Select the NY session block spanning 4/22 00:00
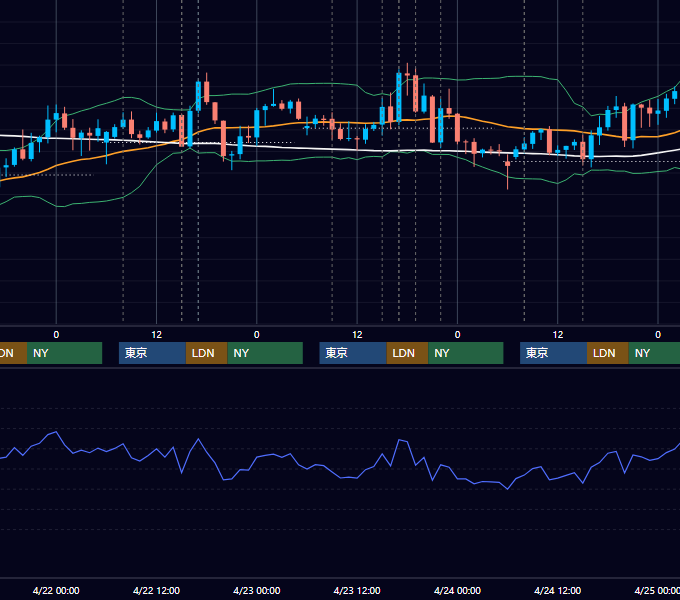The image size is (680, 600). point(64,353)
